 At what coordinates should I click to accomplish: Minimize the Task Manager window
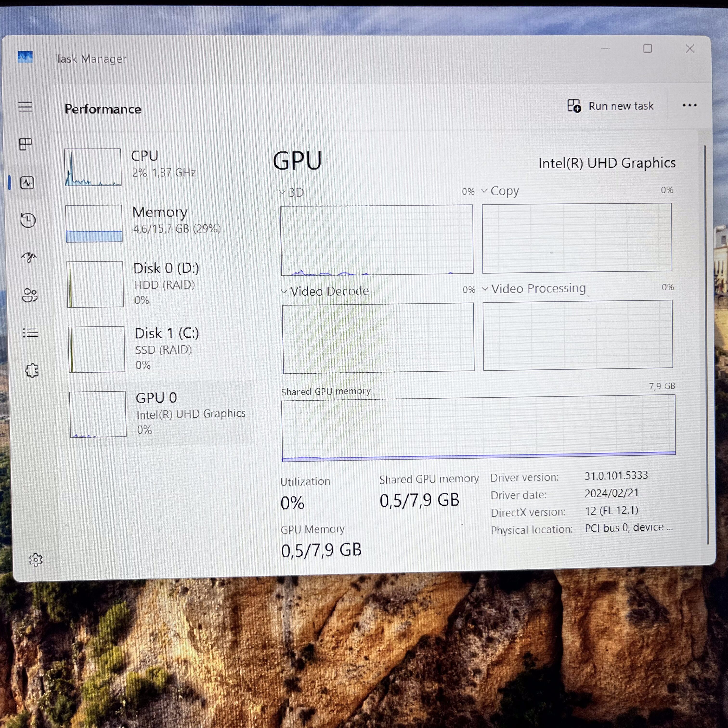[x=605, y=48]
